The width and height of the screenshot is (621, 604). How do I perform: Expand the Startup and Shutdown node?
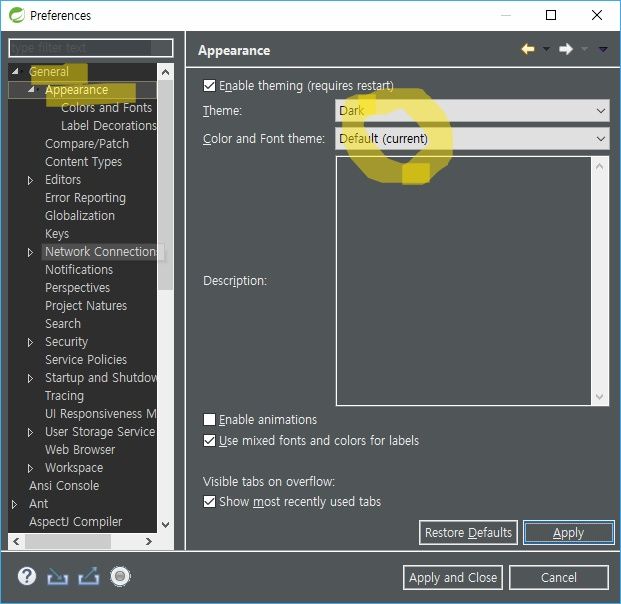click(x=30, y=378)
